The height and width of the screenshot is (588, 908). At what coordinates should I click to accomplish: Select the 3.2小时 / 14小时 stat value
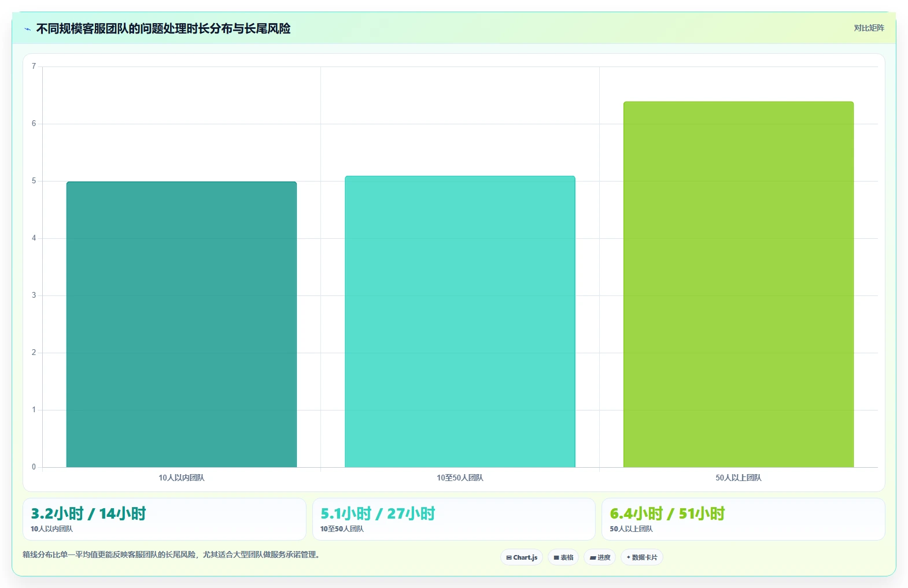(x=88, y=513)
